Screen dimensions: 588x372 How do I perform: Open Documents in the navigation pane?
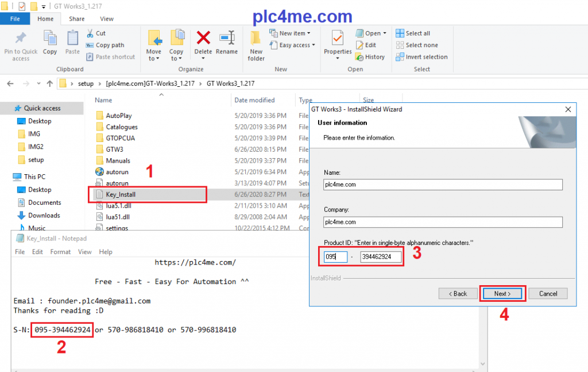point(44,203)
